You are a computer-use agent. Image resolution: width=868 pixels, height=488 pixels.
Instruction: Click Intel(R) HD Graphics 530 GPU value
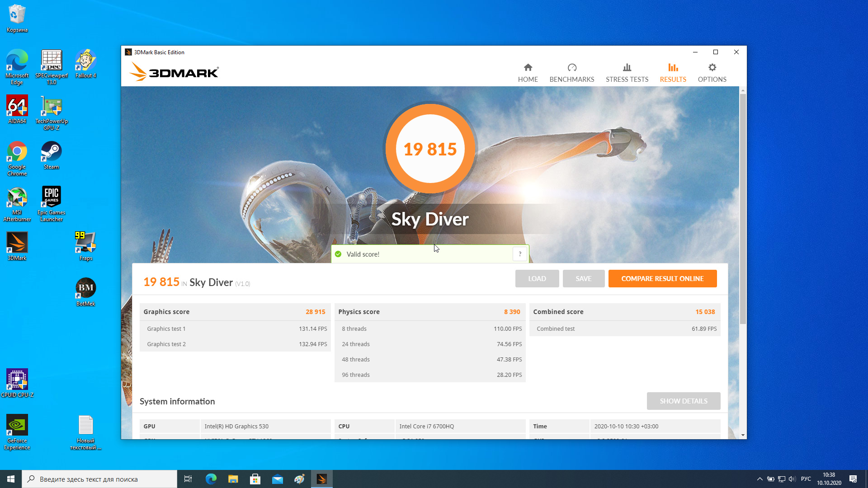click(236, 426)
